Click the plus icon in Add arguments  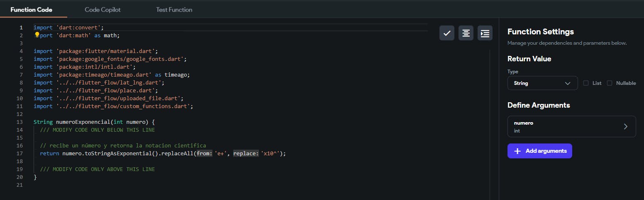pyautogui.click(x=517, y=151)
